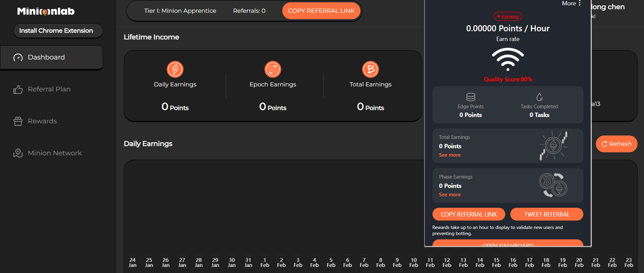Viewport: 644px width, 273px height.
Task: Click the red Earning status badge
Action: point(508,16)
